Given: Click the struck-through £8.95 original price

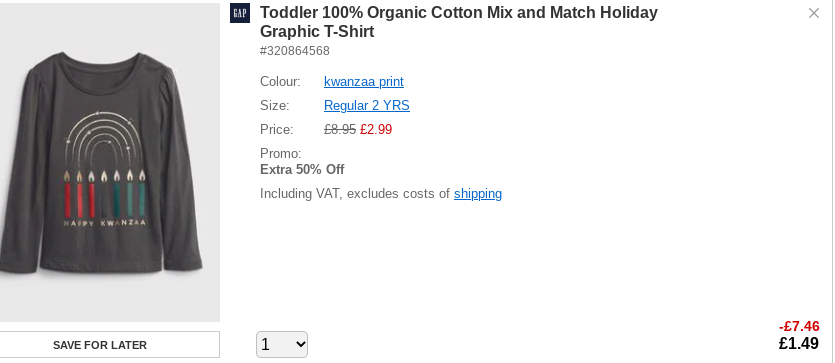Looking at the screenshot, I should 340,129.
